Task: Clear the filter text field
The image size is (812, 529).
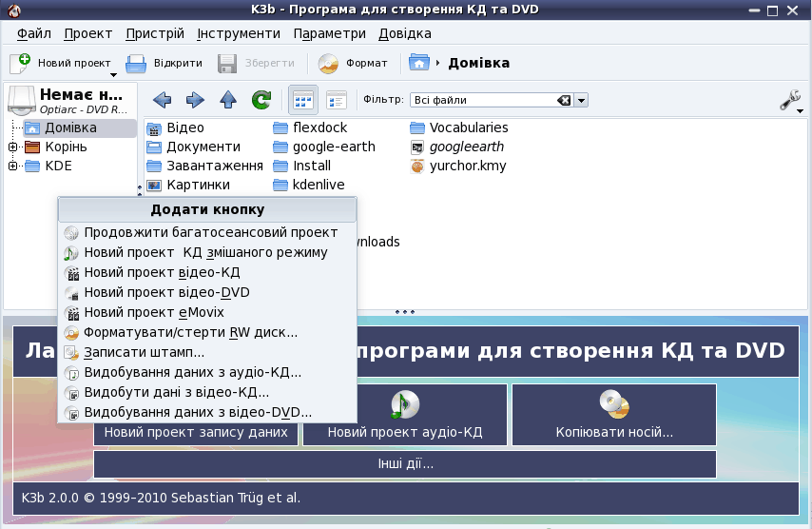Action: pyautogui.click(x=564, y=100)
